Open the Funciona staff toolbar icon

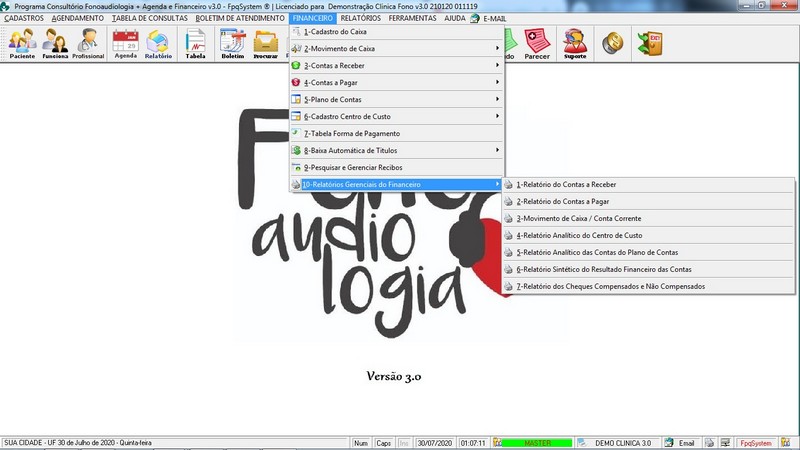tap(55, 44)
